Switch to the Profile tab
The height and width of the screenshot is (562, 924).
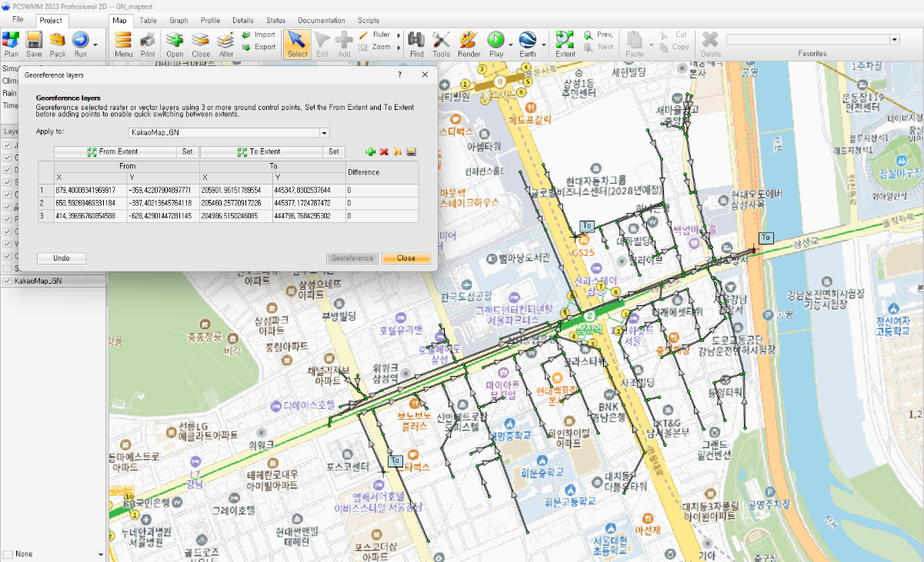tap(210, 20)
